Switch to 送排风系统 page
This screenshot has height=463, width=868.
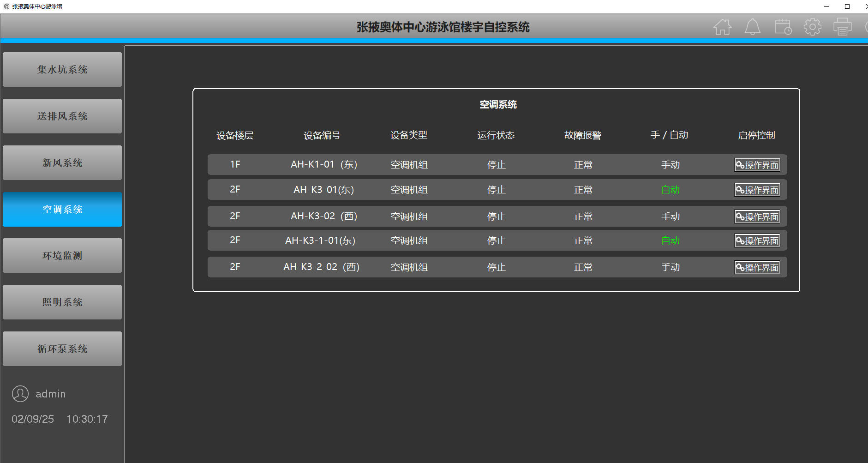pyautogui.click(x=62, y=116)
